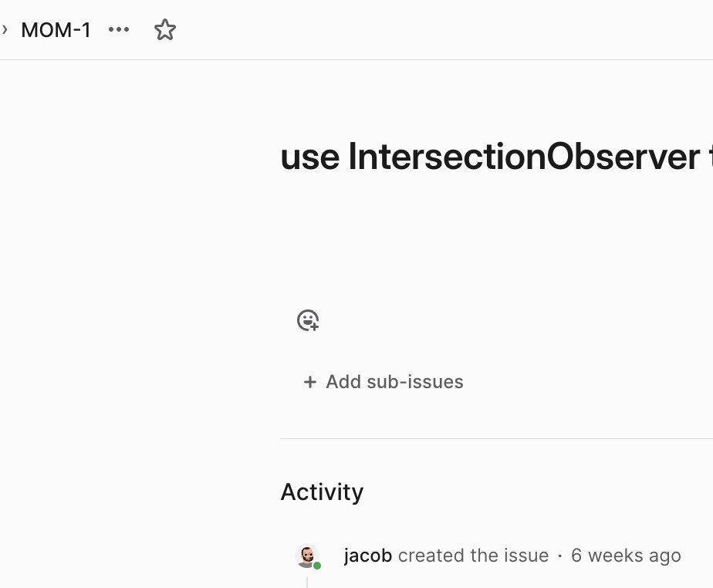This screenshot has height=588, width=713.
Task: Place cursor on the word IntersectionObserver
Action: (x=524, y=157)
